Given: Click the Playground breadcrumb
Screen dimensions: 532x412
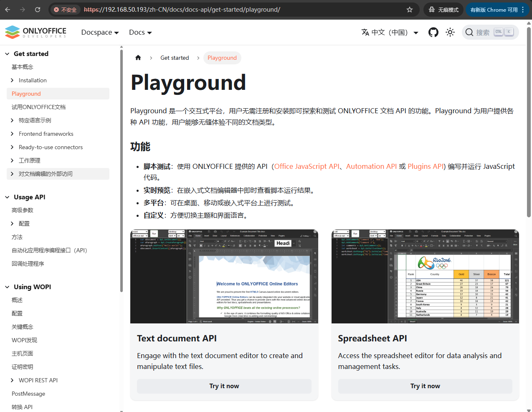Looking at the screenshot, I should point(222,58).
